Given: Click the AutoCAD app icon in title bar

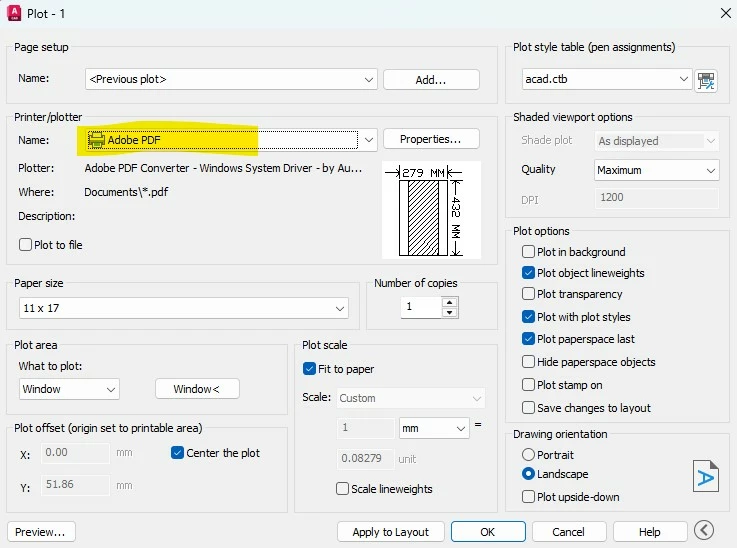Looking at the screenshot, I should pyautogui.click(x=14, y=13).
